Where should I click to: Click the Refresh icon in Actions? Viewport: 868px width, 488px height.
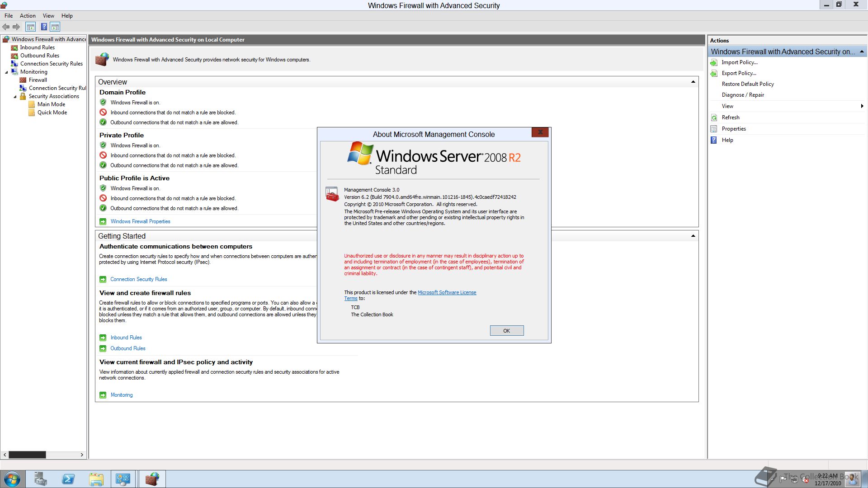[714, 117]
